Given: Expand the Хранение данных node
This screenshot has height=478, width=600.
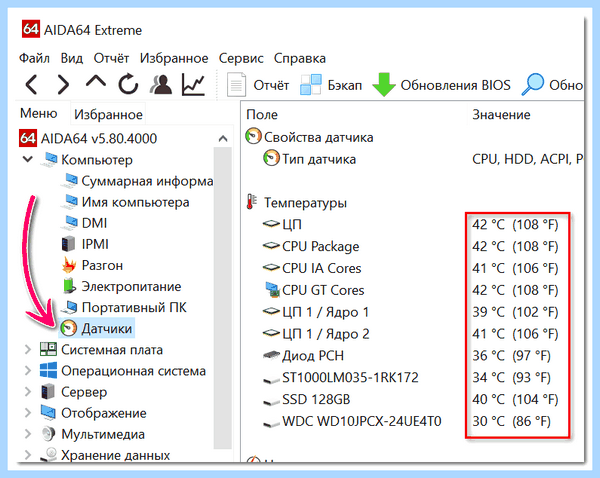Looking at the screenshot, I should pyautogui.click(x=28, y=455).
